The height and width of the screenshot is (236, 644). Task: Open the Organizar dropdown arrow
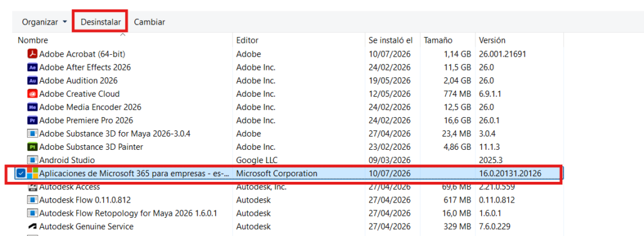pyautogui.click(x=65, y=22)
